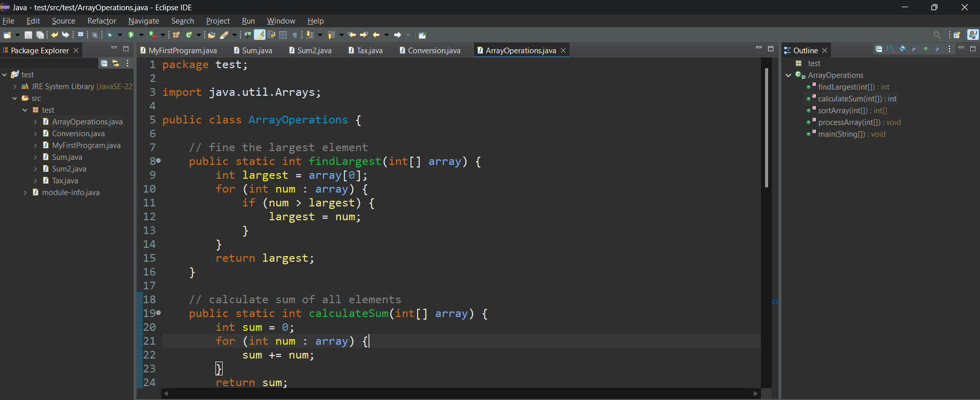Click the Save All icon
This screenshot has height=400, width=980.
pos(40,35)
